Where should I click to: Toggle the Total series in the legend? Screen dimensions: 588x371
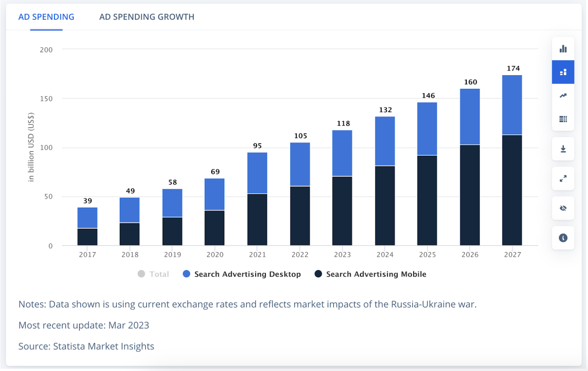(x=153, y=274)
